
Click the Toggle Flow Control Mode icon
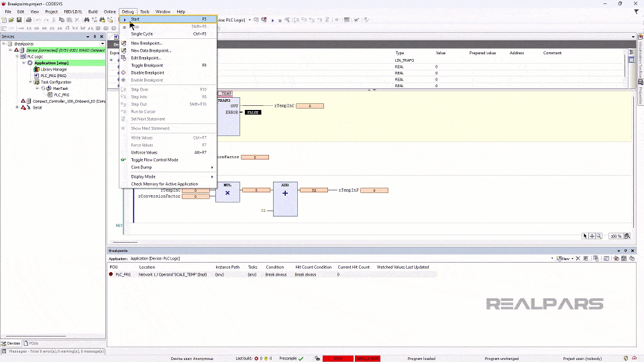point(123,160)
